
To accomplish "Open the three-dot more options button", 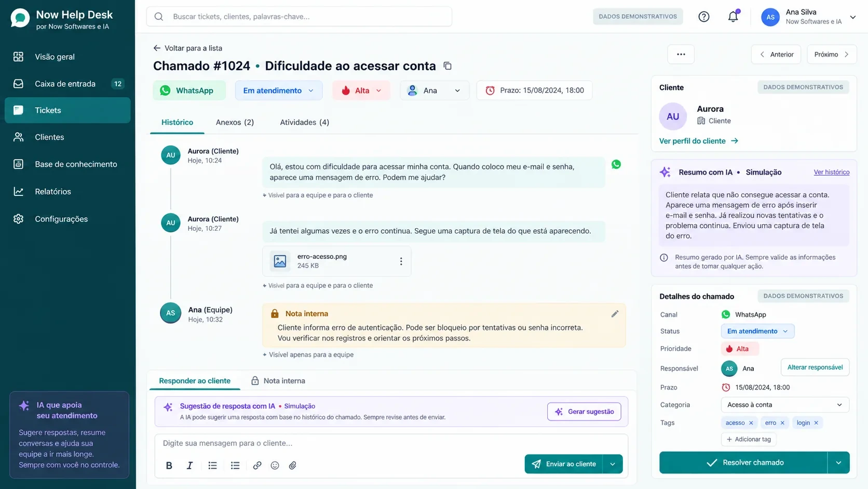I will click(681, 54).
